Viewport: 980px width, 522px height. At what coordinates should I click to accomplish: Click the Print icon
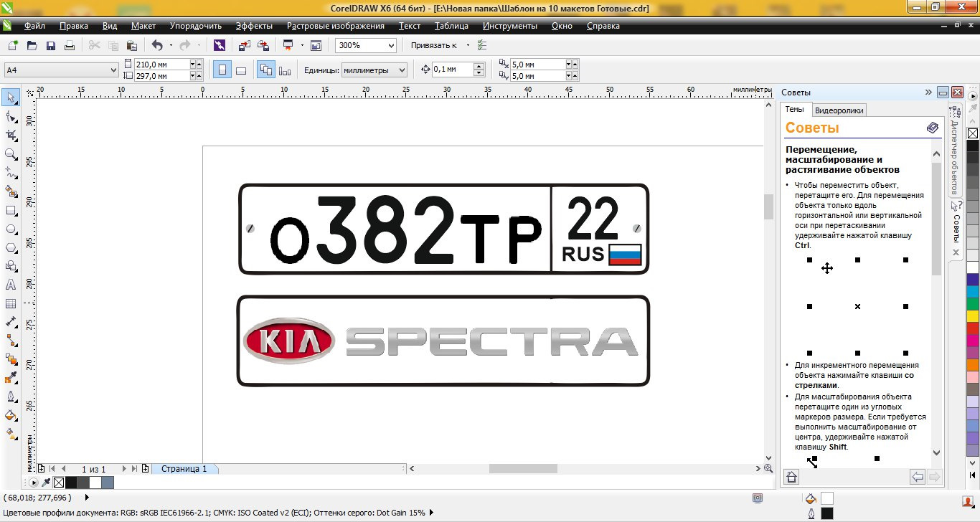pos(69,45)
